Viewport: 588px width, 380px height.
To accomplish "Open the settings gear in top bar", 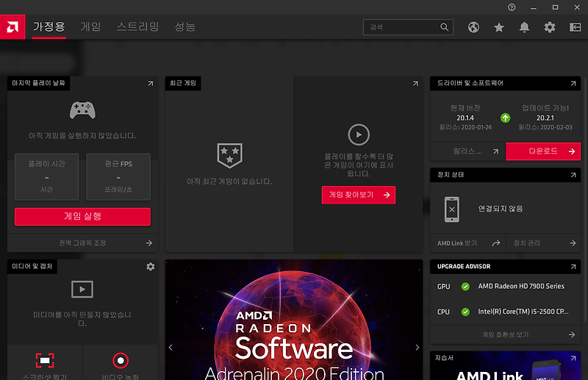I will click(x=550, y=27).
